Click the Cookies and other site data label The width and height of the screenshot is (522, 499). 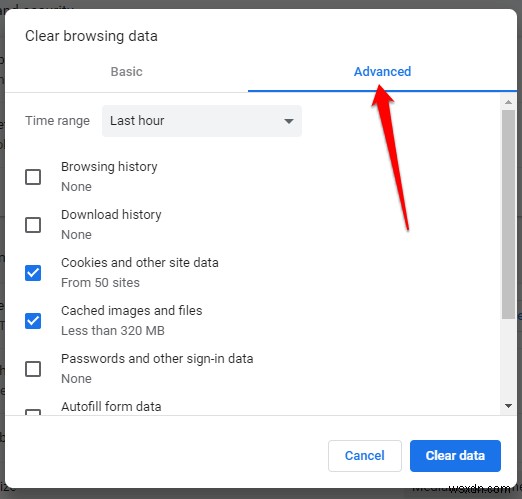[140, 263]
